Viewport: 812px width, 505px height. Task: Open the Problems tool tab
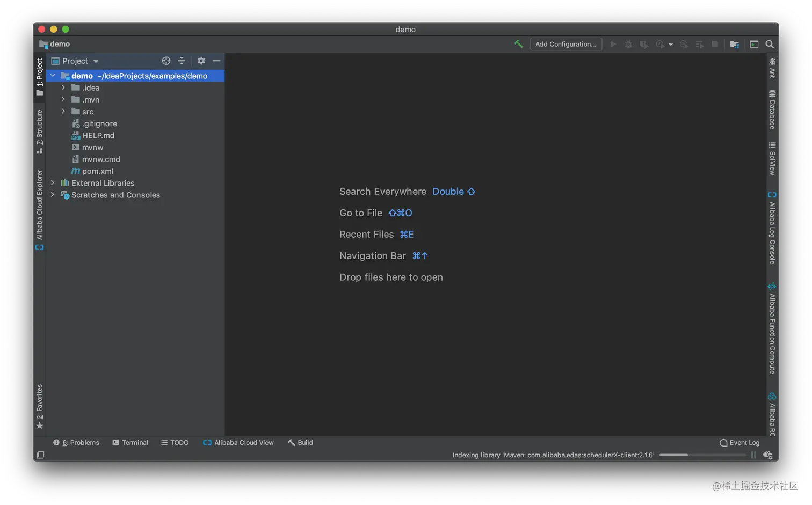tap(76, 443)
